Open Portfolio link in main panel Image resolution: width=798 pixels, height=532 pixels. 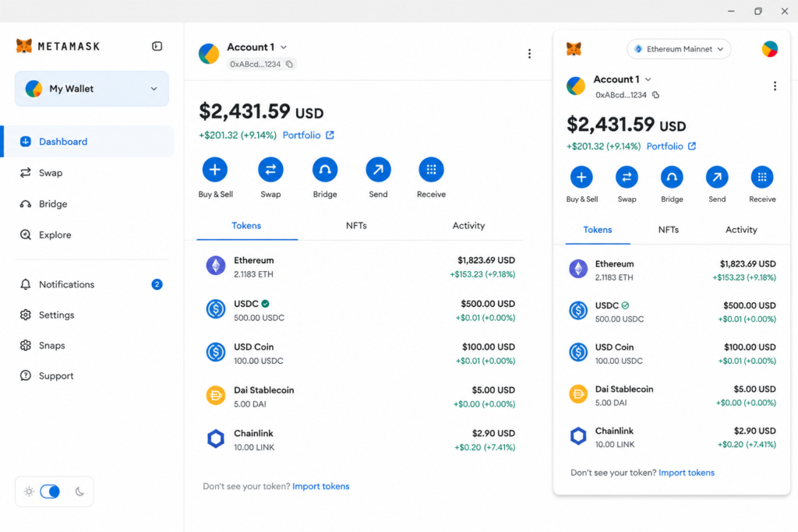point(308,136)
